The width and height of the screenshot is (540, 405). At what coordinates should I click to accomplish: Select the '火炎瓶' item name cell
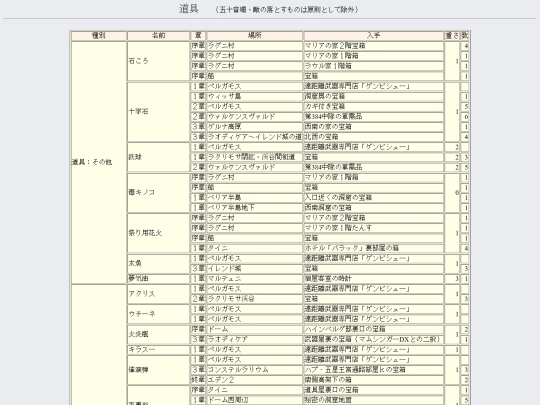pos(158,334)
